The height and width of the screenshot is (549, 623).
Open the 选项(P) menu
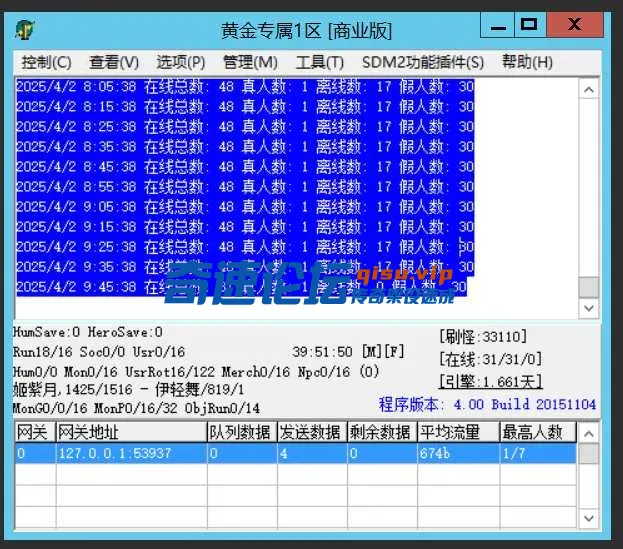coord(181,62)
